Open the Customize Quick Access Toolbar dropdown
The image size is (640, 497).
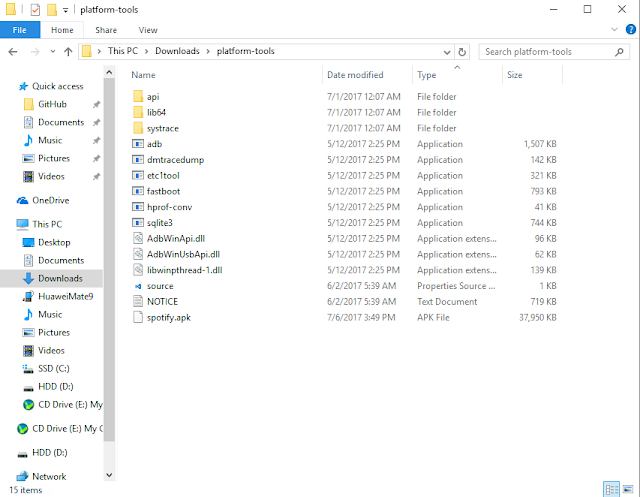(x=65, y=10)
